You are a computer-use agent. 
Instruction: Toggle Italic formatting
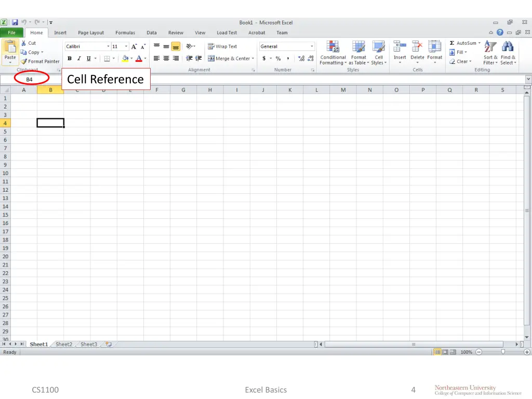pyautogui.click(x=79, y=59)
